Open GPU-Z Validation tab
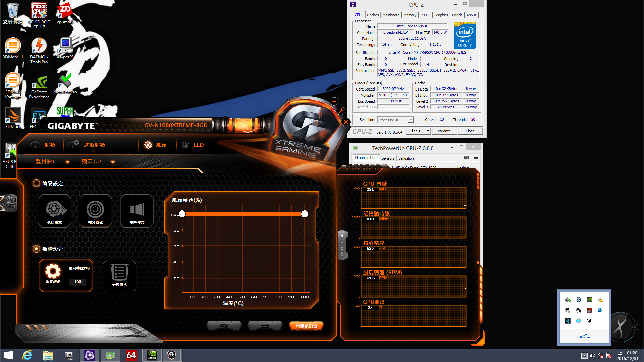The width and height of the screenshot is (644, 362). point(406,158)
